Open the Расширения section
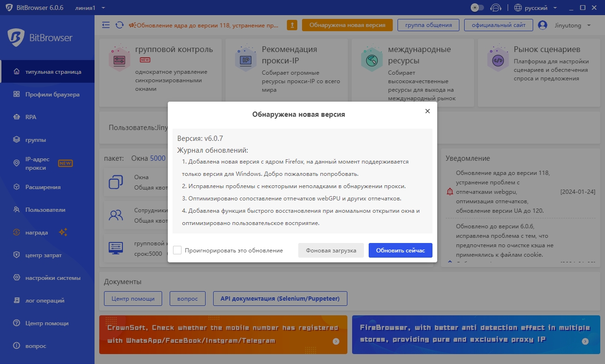 [x=47, y=187]
